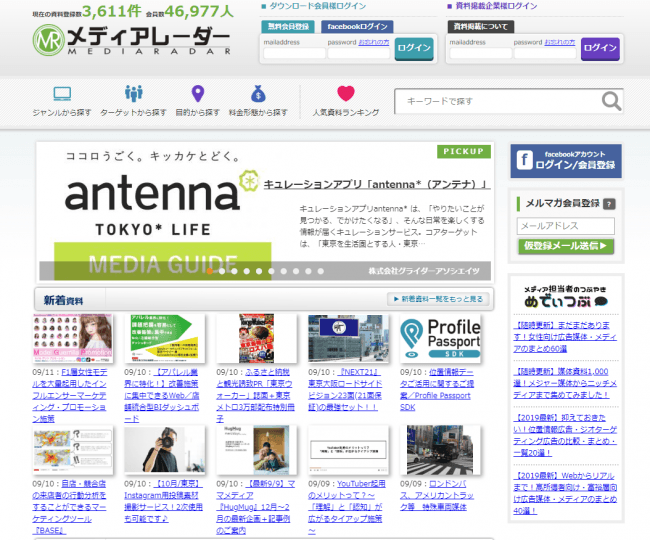This screenshot has height=540, width=650.
Task: Open 高所得者向け・富裕層向け広告媒体 link
Action: (x=565, y=493)
